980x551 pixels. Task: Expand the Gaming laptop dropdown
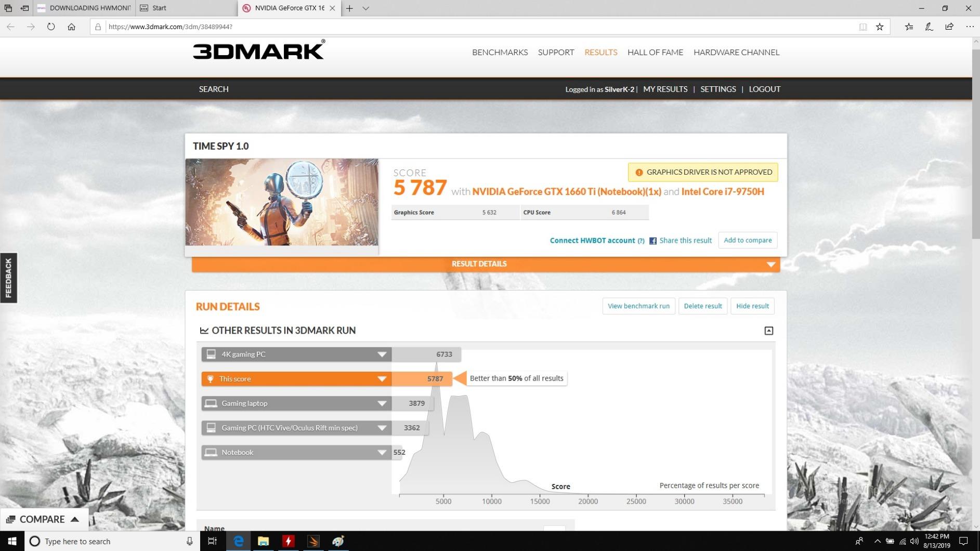click(382, 403)
